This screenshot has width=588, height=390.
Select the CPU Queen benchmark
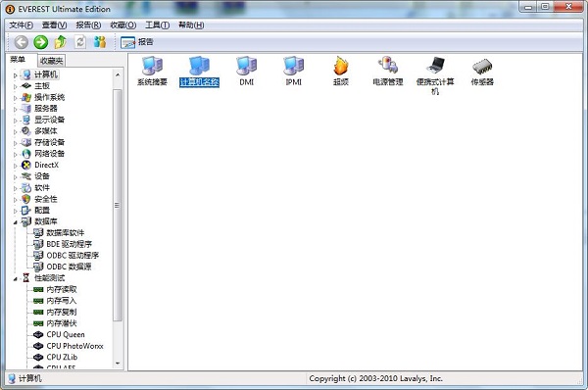(x=66, y=334)
